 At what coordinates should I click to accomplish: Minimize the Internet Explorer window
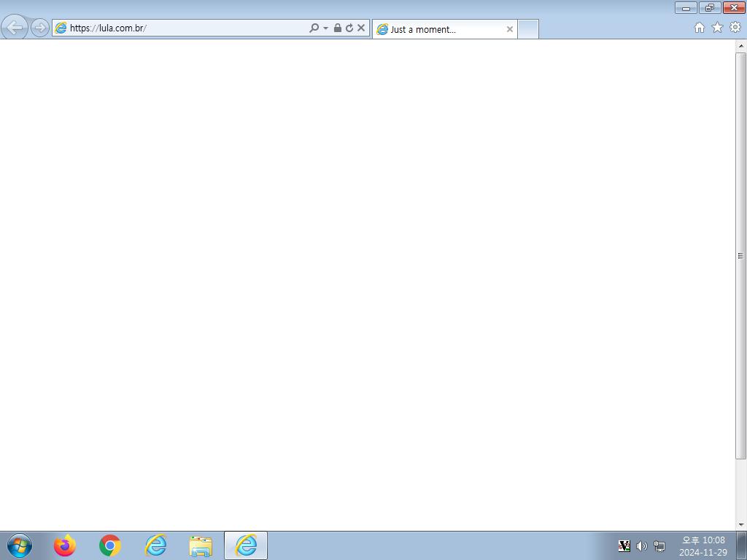(686, 7)
